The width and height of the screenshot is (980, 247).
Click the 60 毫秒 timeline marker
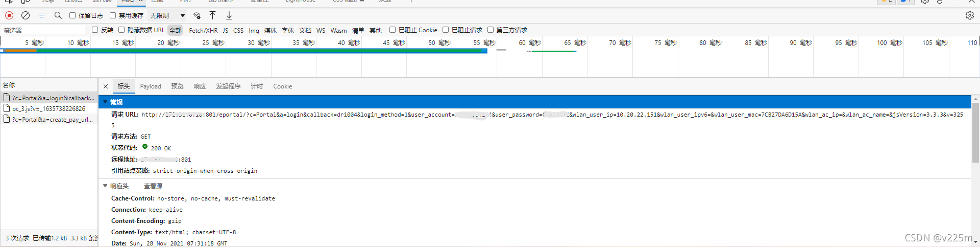[x=529, y=42]
